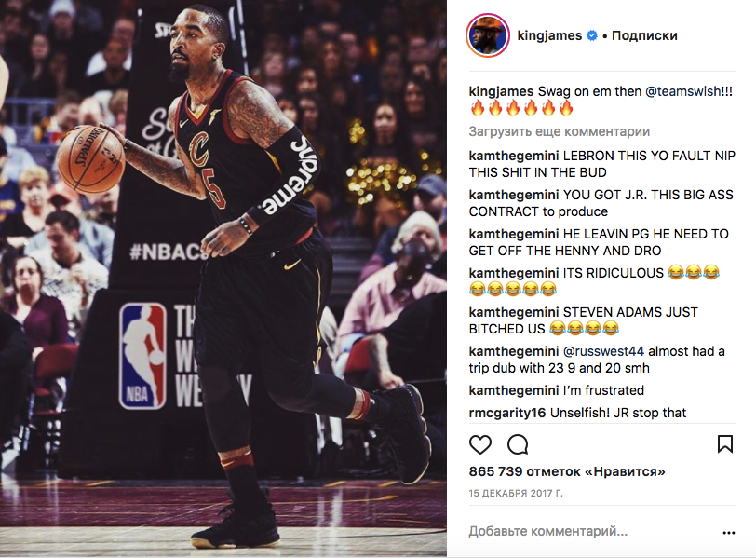This screenshot has height=558, width=756.
Task: Open the 15 декабря 2017 date link
Action: [x=516, y=493]
